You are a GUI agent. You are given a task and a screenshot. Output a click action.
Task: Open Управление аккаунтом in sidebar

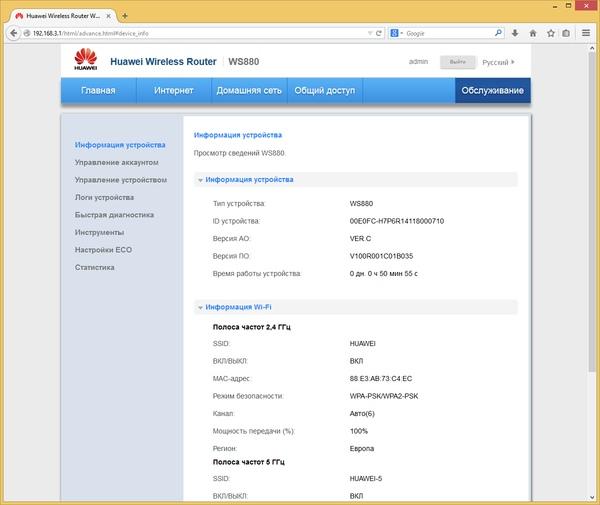pos(117,163)
